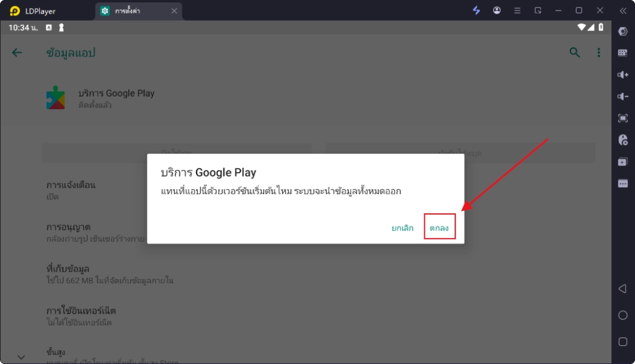Decrease volume with the sidebar speaker-minus icon

click(x=623, y=96)
